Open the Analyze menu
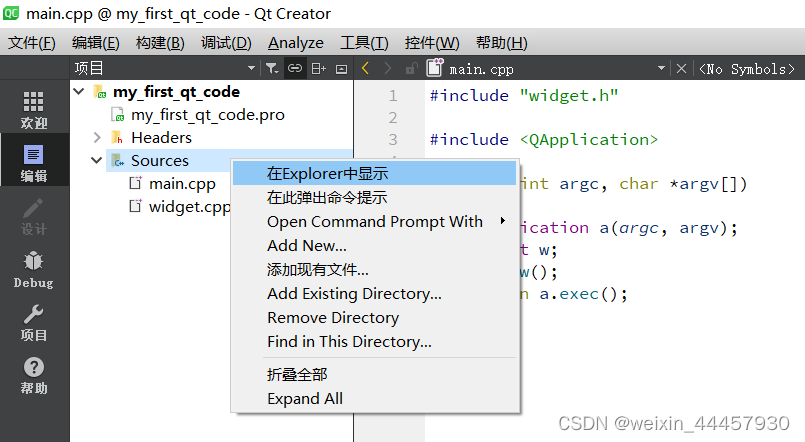Viewport: 805px width, 442px height. [296, 43]
